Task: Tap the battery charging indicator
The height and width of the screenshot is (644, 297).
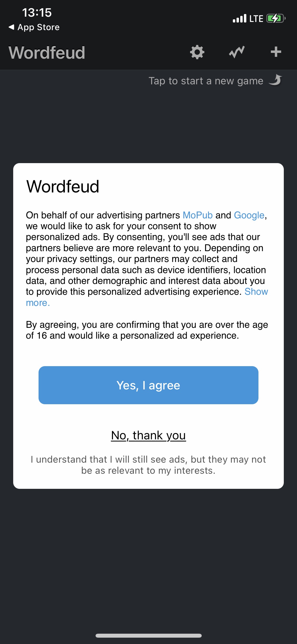Action: [276, 19]
